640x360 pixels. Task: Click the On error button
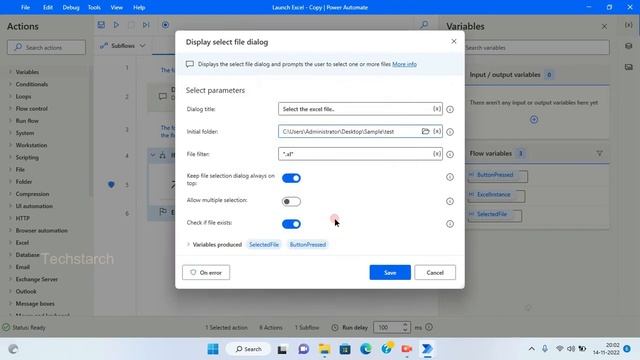(x=206, y=272)
